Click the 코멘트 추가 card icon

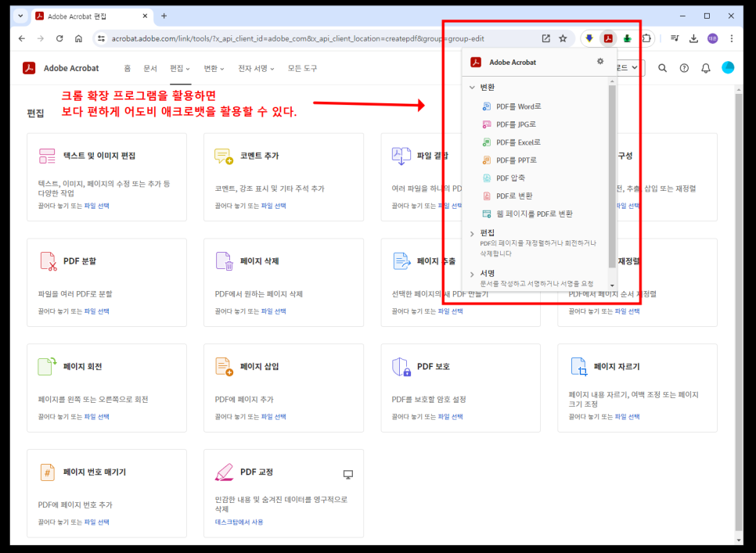(224, 156)
